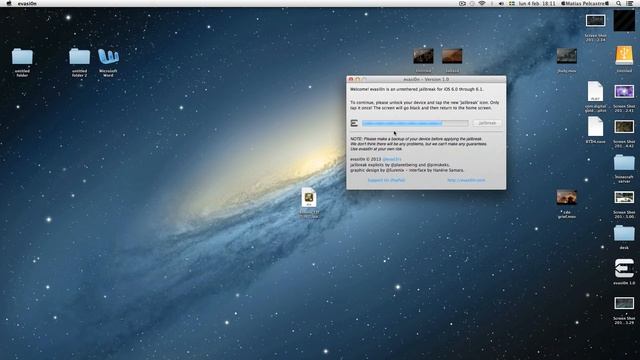
Task: Open the Wi-Fi status menu icon
Action: 482,3
